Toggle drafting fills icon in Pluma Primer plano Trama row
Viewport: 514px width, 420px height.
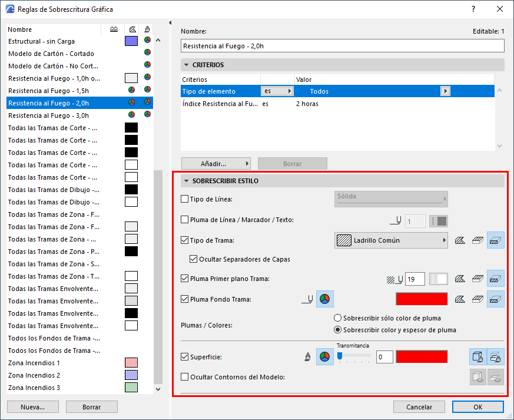(x=460, y=279)
